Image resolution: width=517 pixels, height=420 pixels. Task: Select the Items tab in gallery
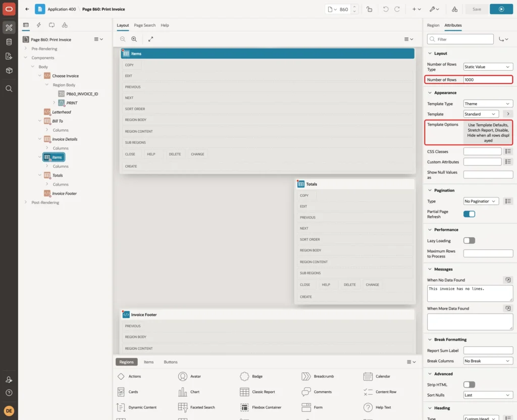(x=149, y=362)
